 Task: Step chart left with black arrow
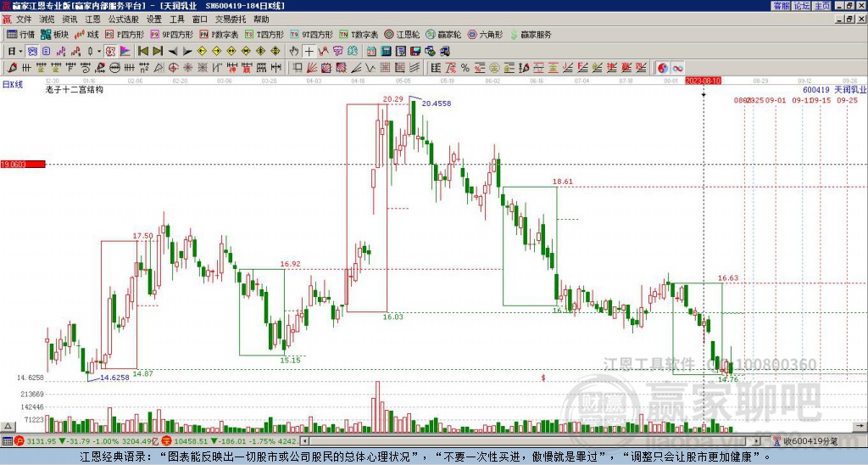pos(173,52)
